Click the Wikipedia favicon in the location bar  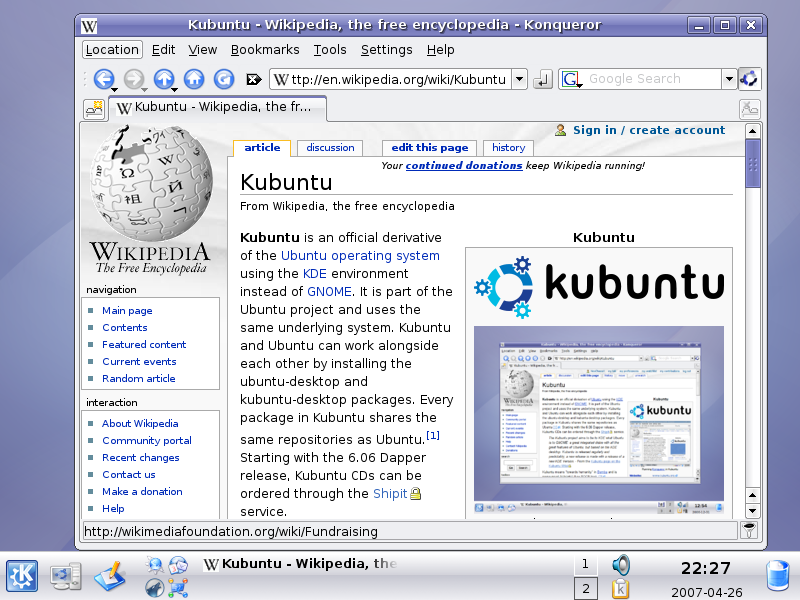coord(280,78)
